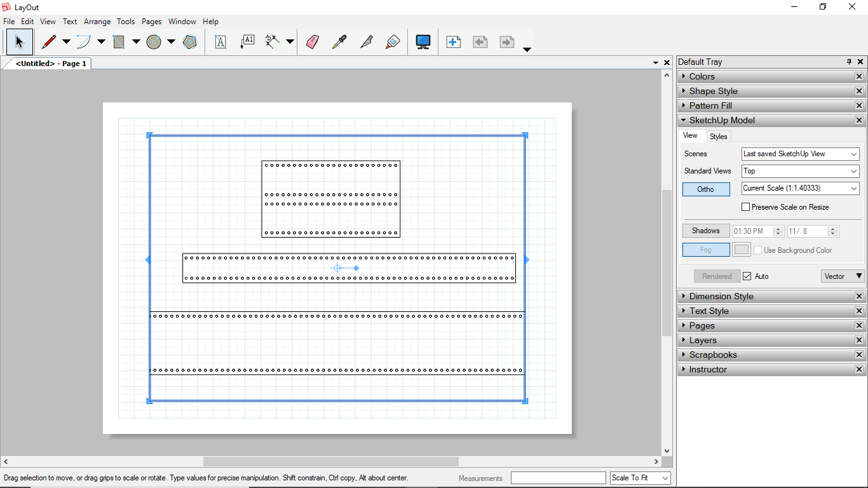
Task: Open the Arrange menu
Action: (97, 21)
